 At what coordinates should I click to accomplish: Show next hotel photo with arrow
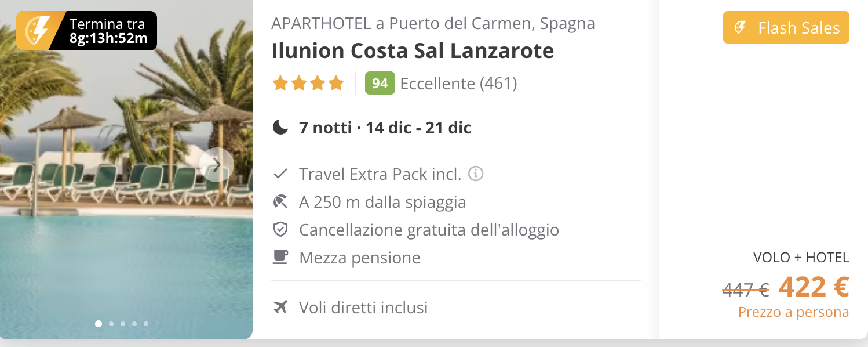pos(217,165)
